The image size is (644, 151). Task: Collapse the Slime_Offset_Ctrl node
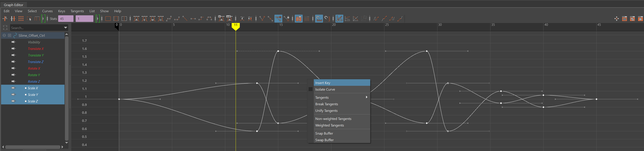pos(4,35)
